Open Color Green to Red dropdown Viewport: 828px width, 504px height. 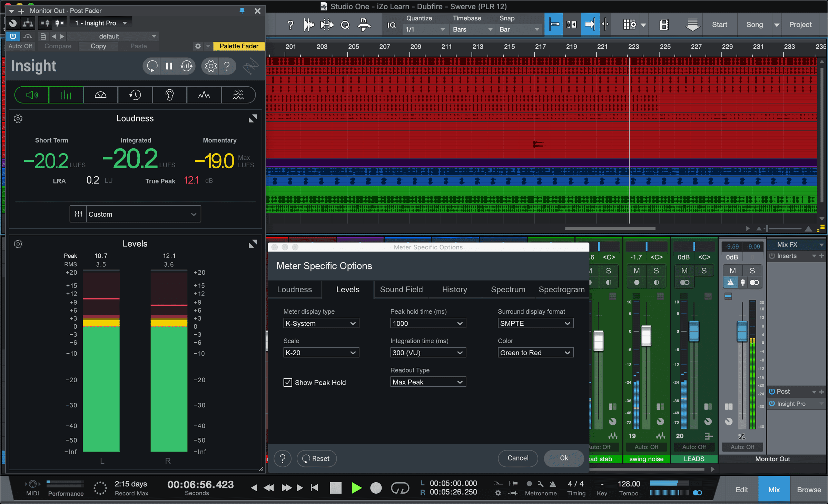tap(535, 353)
